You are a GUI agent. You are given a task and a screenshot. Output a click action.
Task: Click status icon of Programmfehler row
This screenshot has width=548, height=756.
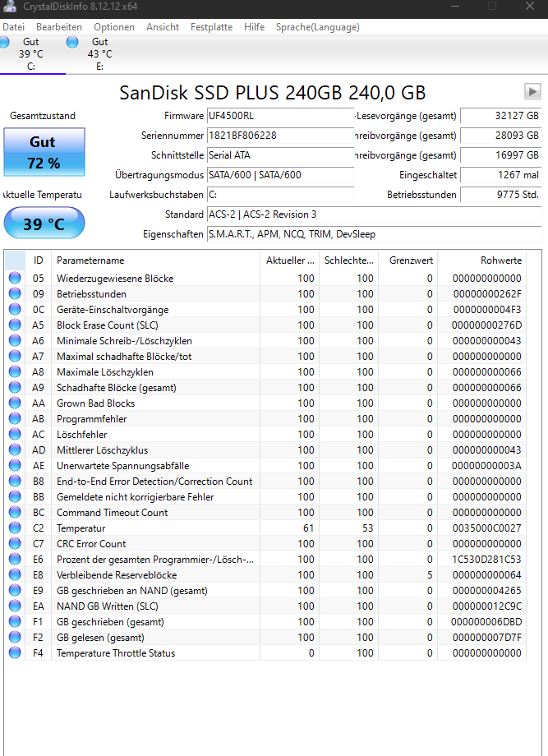point(15,418)
